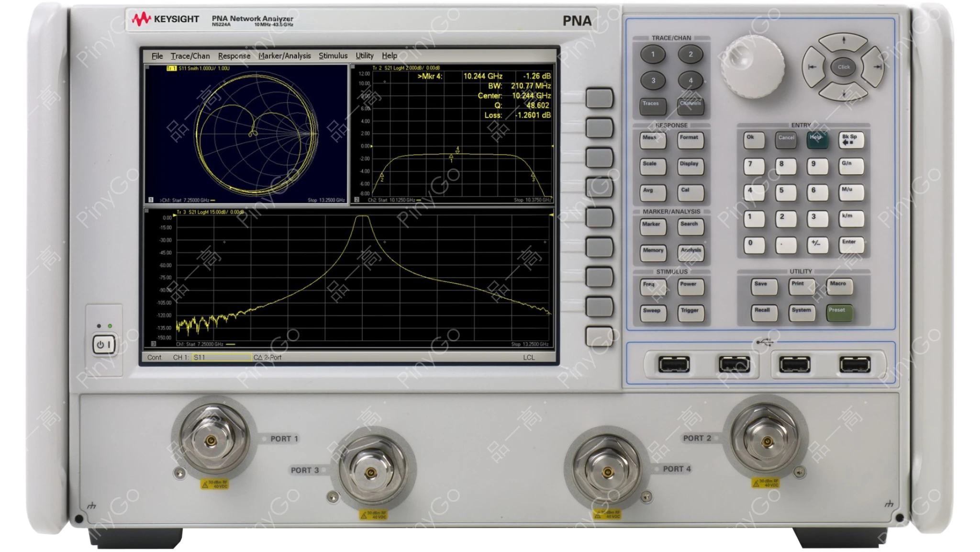This screenshot has height=552, width=980.
Task: Open the File menu
Action: pyautogui.click(x=157, y=56)
